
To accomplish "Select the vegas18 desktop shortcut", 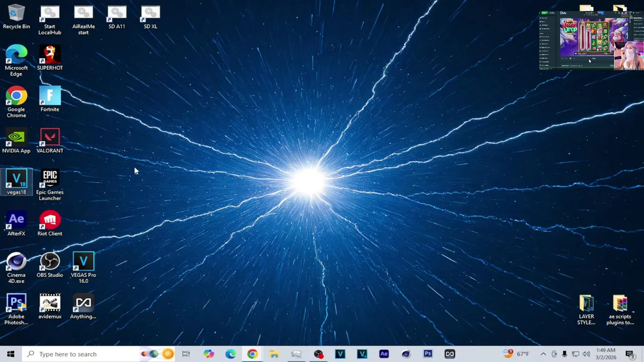I will [x=16, y=183].
